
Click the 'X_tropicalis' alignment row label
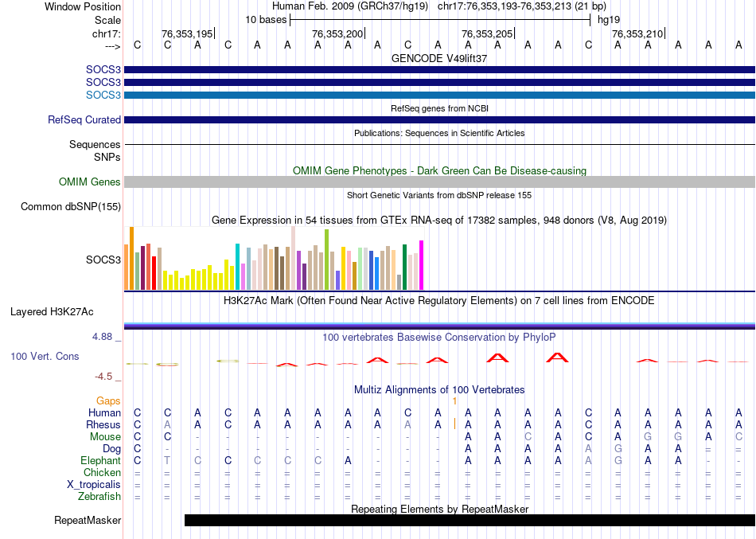tap(94, 485)
